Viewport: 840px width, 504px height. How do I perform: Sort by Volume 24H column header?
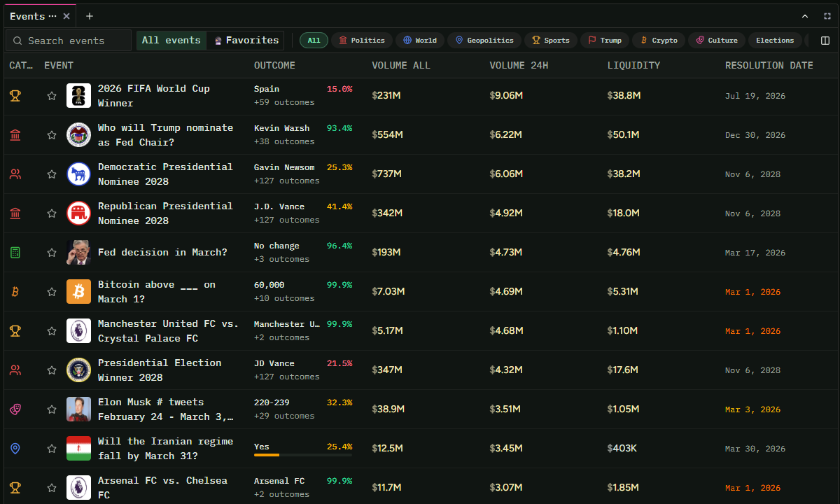pos(519,65)
